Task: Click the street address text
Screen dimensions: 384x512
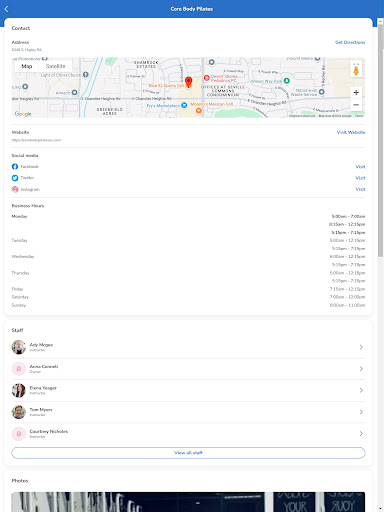Action: pyautogui.click(x=27, y=50)
